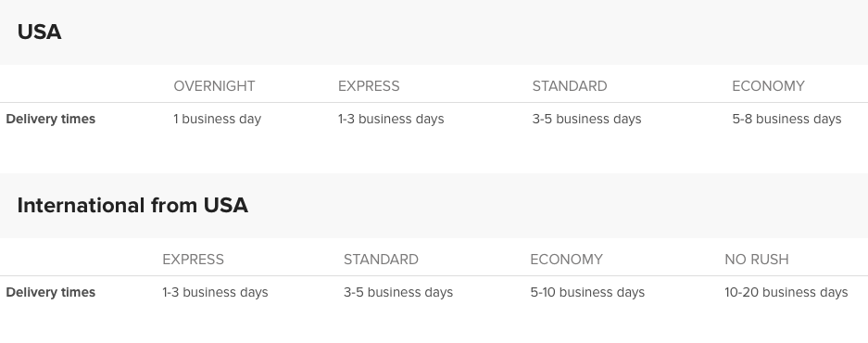Image resolution: width=868 pixels, height=343 pixels.
Task: Select the NO RUSH column header
Action: [x=757, y=260]
